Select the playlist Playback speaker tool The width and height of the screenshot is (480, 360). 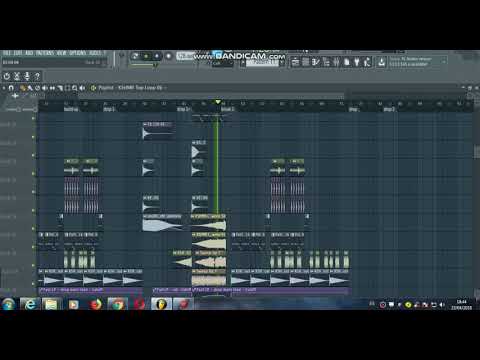point(82,88)
